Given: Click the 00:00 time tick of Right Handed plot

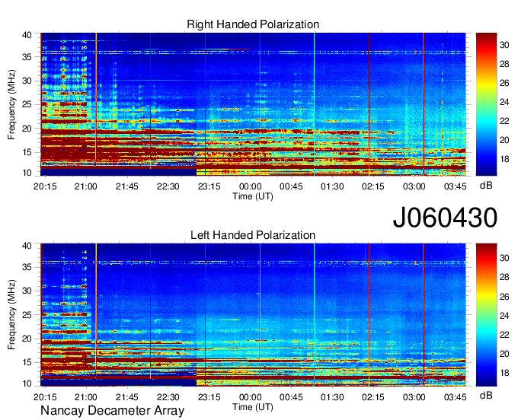Looking at the screenshot, I should coord(250,186).
